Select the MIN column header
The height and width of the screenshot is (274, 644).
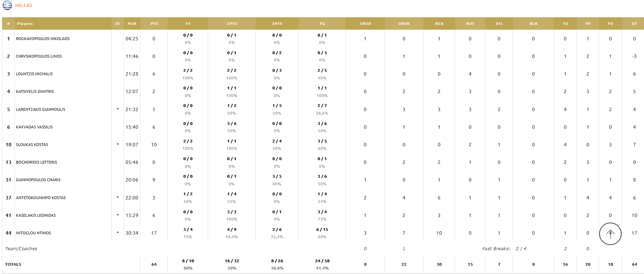pyautogui.click(x=132, y=24)
